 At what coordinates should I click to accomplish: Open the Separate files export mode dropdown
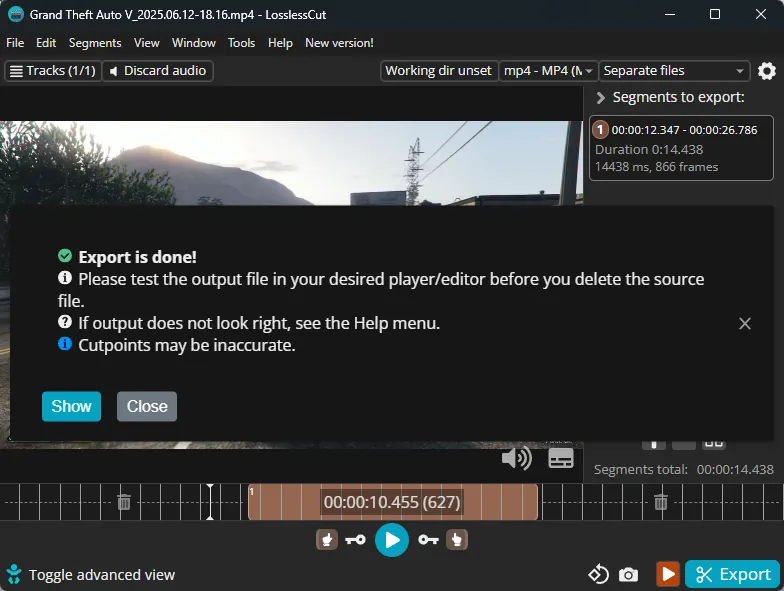[675, 71]
